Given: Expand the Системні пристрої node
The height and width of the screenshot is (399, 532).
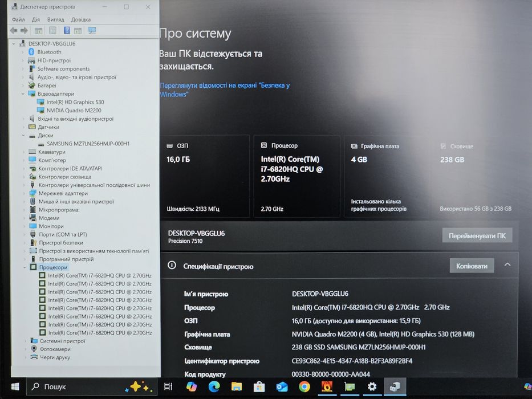Looking at the screenshot, I should [25, 341].
